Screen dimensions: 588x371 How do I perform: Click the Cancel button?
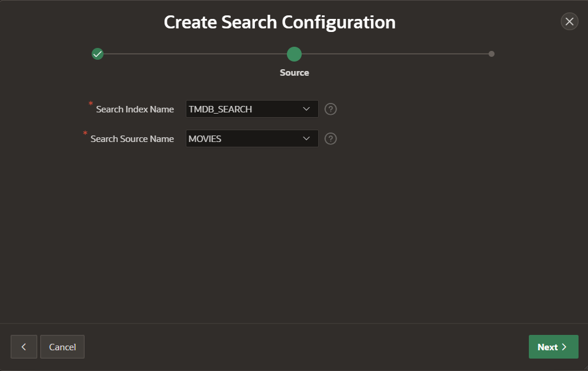62,347
